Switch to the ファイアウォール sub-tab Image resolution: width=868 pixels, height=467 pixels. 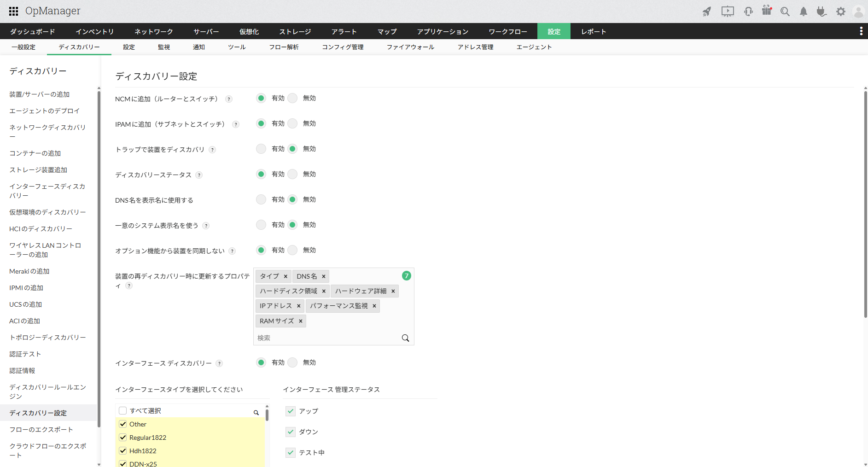(410, 47)
